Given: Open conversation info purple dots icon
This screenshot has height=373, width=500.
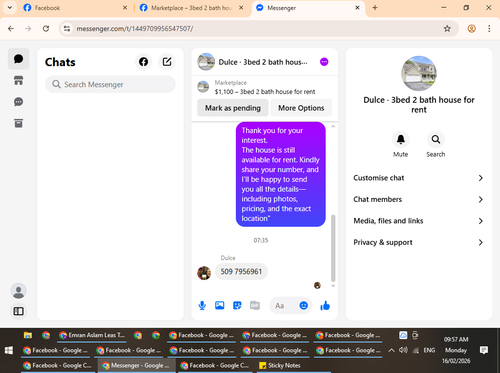Looking at the screenshot, I should click(x=324, y=62).
